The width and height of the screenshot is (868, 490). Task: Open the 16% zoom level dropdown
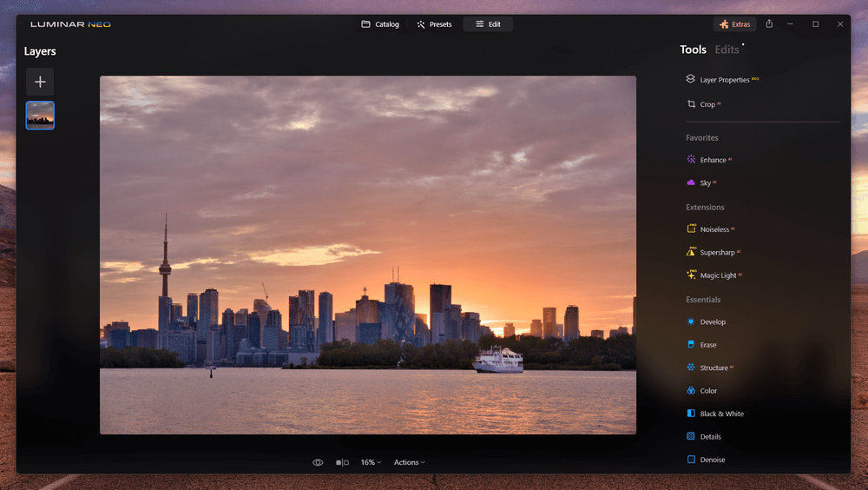(371, 462)
